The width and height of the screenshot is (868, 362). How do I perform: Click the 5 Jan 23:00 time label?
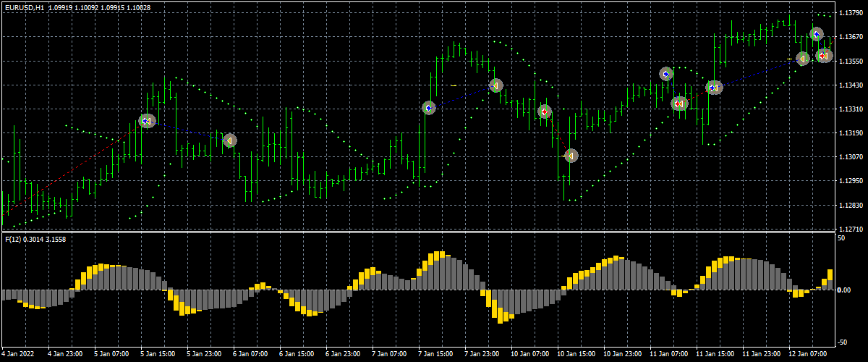pos(203,355)
